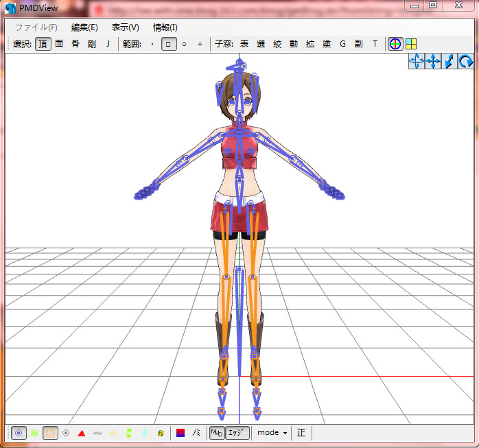
Task: Open the 編集(E) menu
Action: (x=84, y=27)
